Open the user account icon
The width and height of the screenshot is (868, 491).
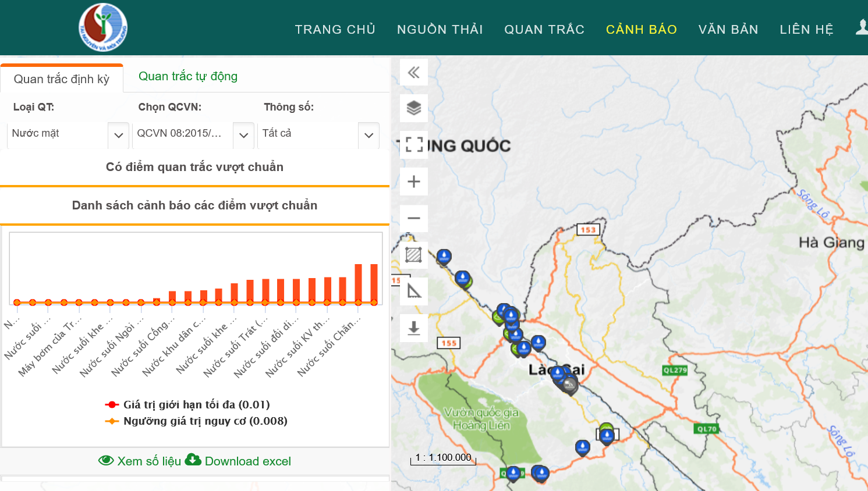[862, 27]
